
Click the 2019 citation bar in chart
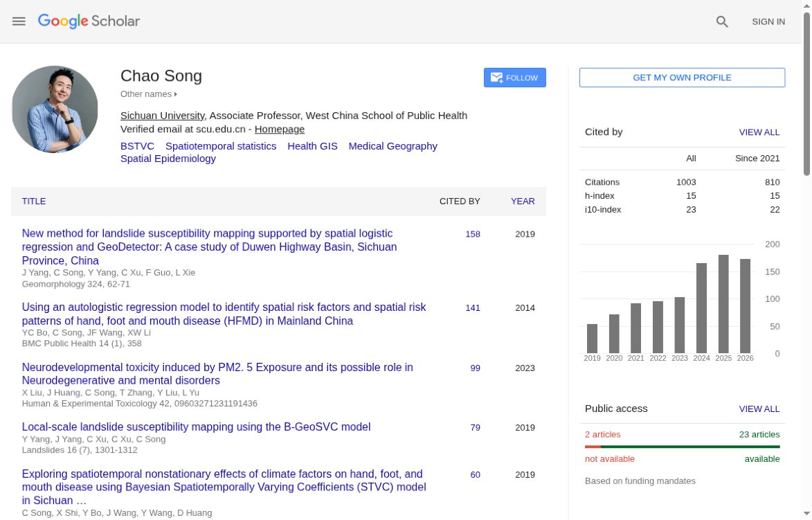pyautogui.click(x=592, y=339)
